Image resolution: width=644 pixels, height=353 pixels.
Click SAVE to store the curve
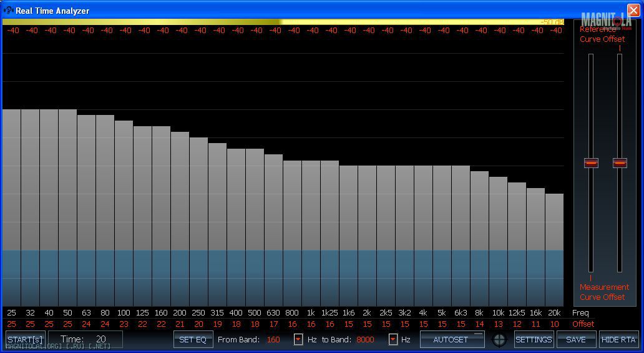pyautogui.click(x=576, y=339)
